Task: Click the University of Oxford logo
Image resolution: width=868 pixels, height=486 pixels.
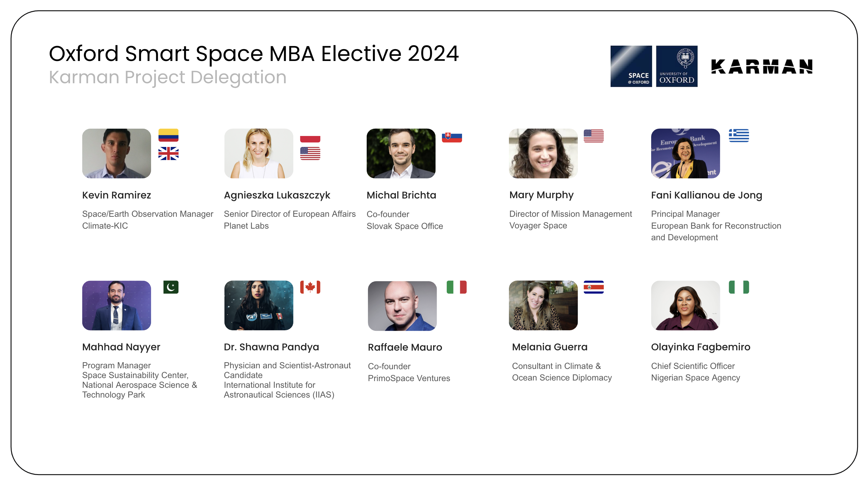Action: (677, 66)
